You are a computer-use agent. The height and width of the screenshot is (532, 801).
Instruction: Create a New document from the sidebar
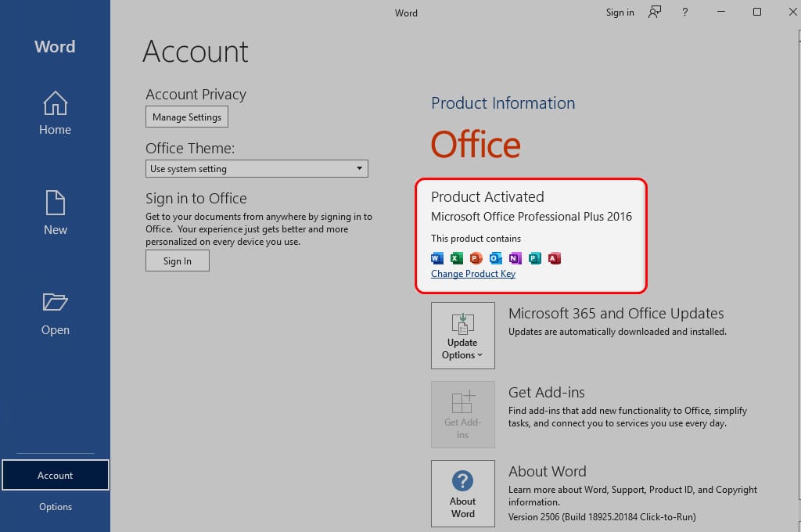(56, 213)
